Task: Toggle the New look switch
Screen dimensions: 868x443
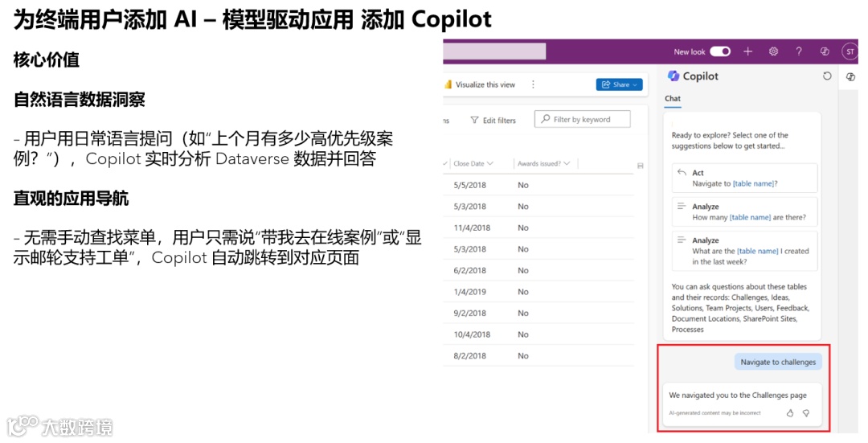Action: [720, 51]
